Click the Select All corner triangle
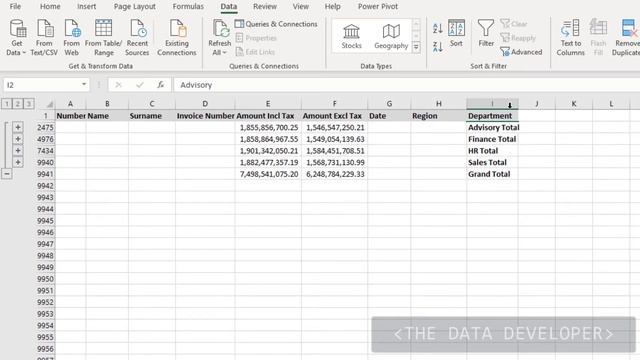 pyautogui.click(x=49, y=104)
